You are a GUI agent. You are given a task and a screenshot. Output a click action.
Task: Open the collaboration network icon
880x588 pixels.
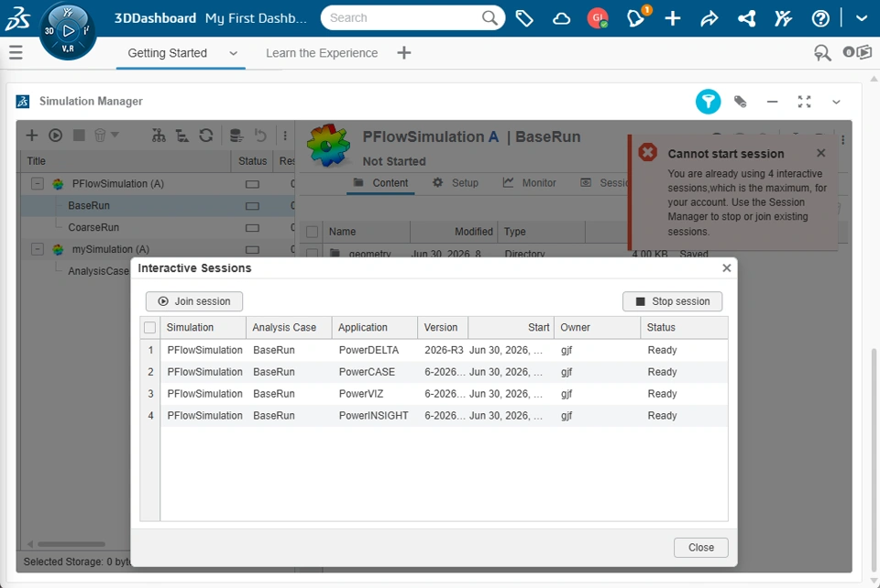[746, 18]
